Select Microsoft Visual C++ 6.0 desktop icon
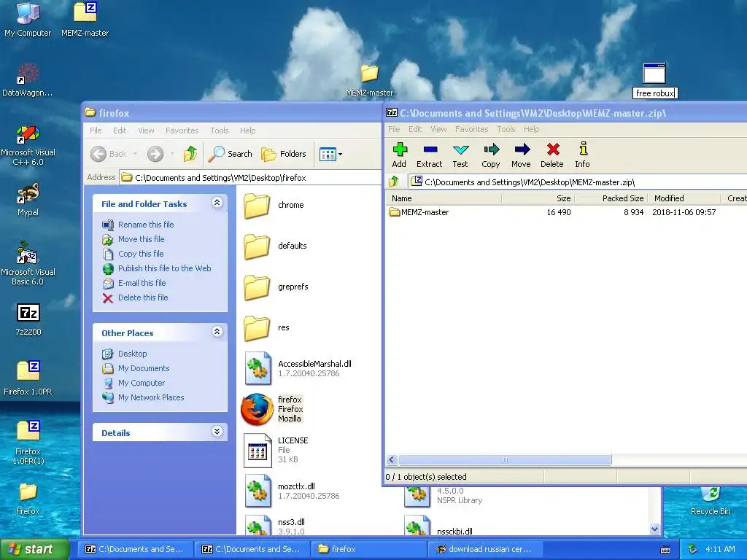This screenshot has width=747, height=560. [28, 145]
